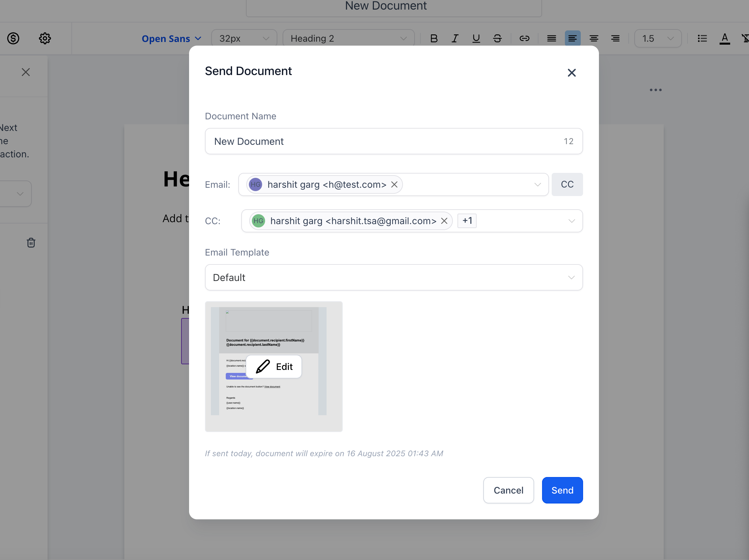Open the Default email template dropdown
The image size is (749, 560).
coord(393,277)
